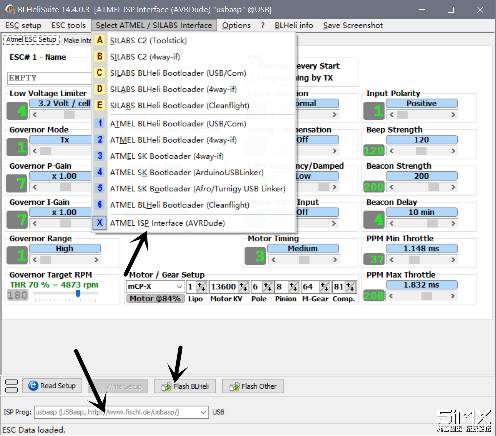The width and height of the screenshot is (496, 436).
Task: Click Motor Timing left scroll arrow
Action: coord(273,260)
